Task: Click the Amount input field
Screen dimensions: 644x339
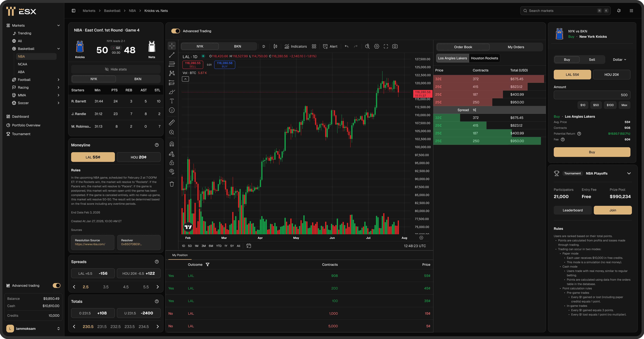Action: [592, 95]
